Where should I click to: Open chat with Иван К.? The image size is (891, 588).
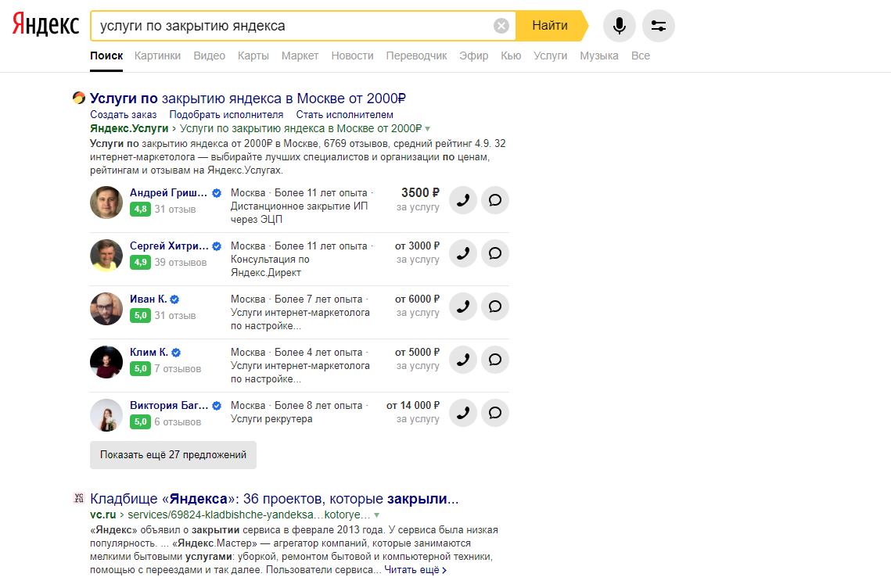point(495,307)
